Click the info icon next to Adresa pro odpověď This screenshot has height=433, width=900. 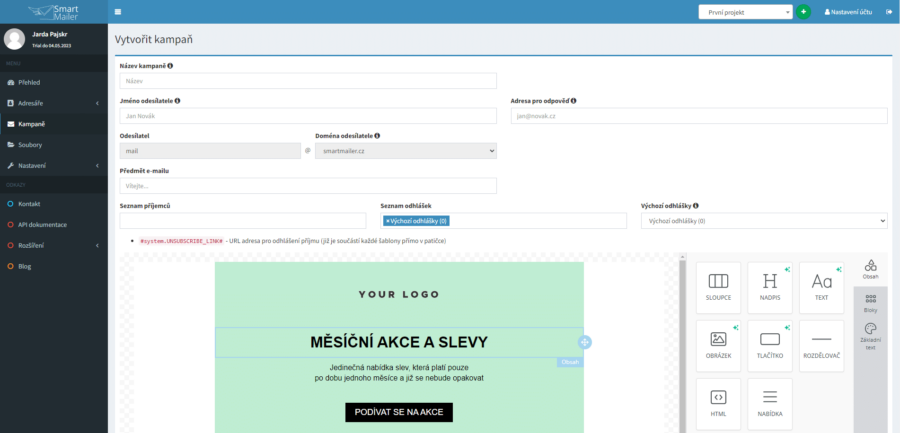pyautogui.click(x=574, y=100)
